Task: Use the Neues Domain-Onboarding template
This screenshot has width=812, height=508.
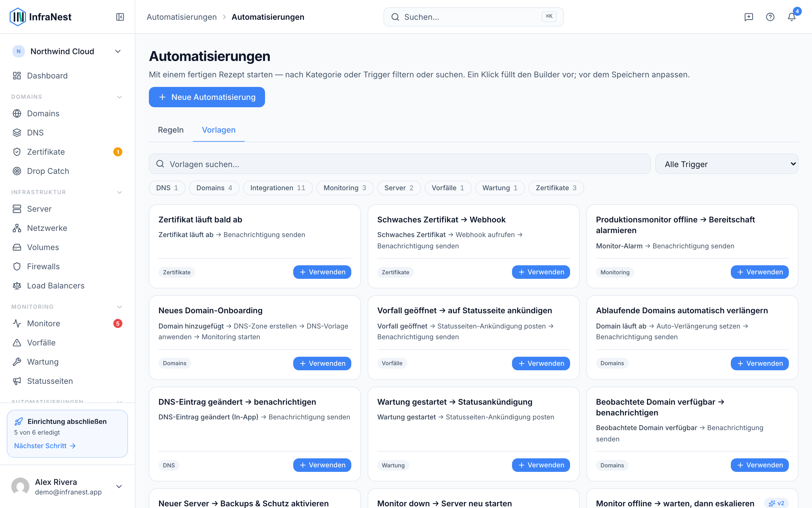Action: point(322,364)
